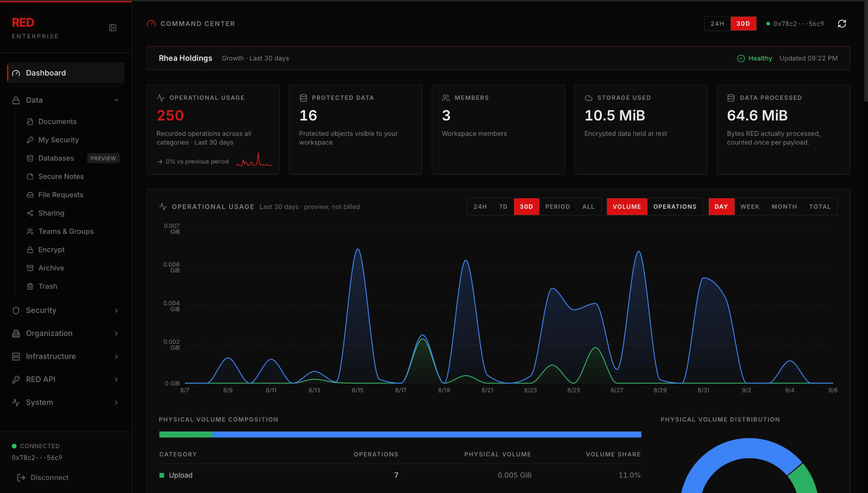Click the green Upload legend square
Viewport: 868px width, 493px height.
162,475
